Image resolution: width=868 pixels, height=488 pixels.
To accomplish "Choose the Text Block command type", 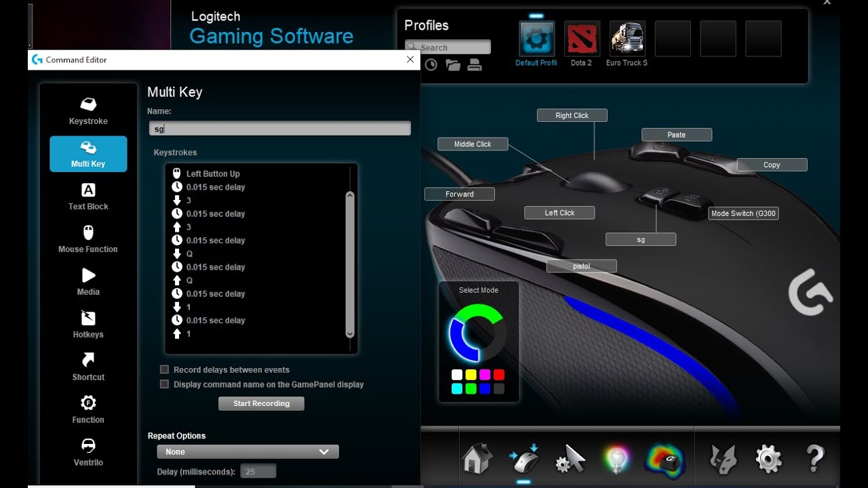I will [x=88, y=197].
